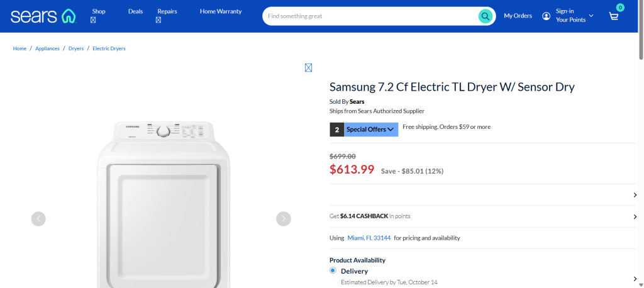Open the Home Warranty menu item
644x288 pixels.
click(220, 11)
